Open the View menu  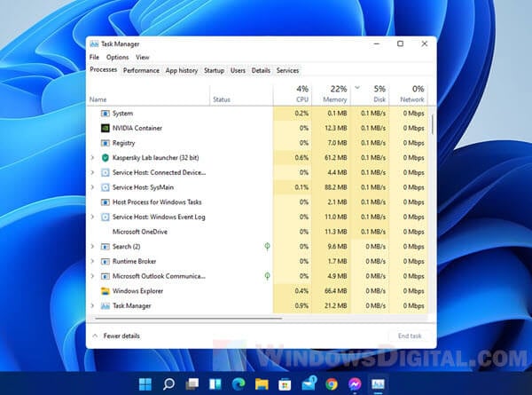point(143,57)
